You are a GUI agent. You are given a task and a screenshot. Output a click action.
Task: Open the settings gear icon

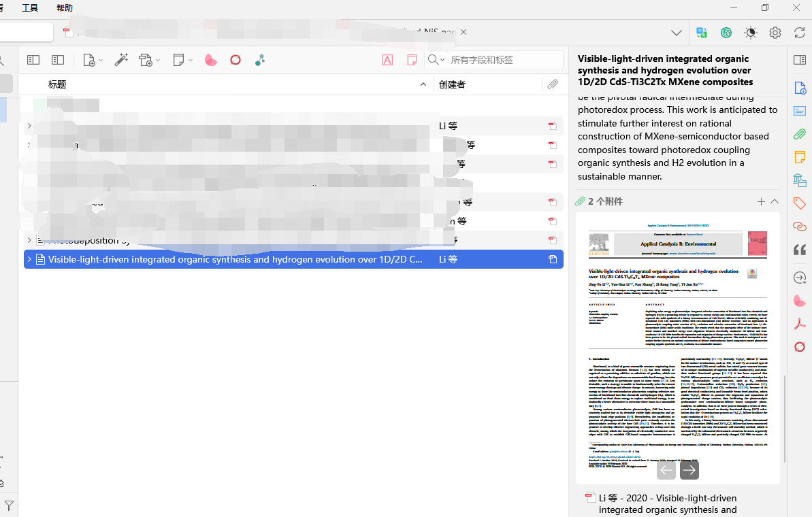pyautogui.click(x=775, y=33)
